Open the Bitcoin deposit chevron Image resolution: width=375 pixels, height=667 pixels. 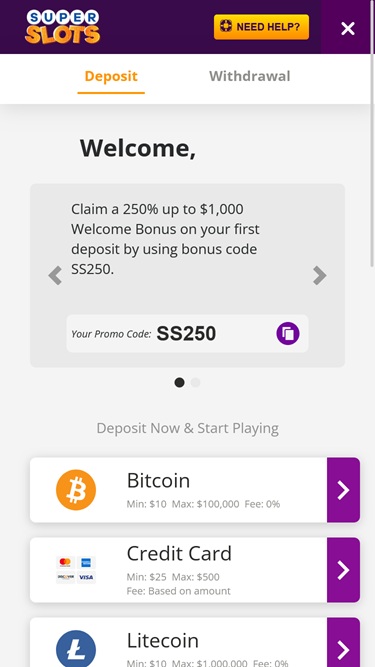coord(344,490)
